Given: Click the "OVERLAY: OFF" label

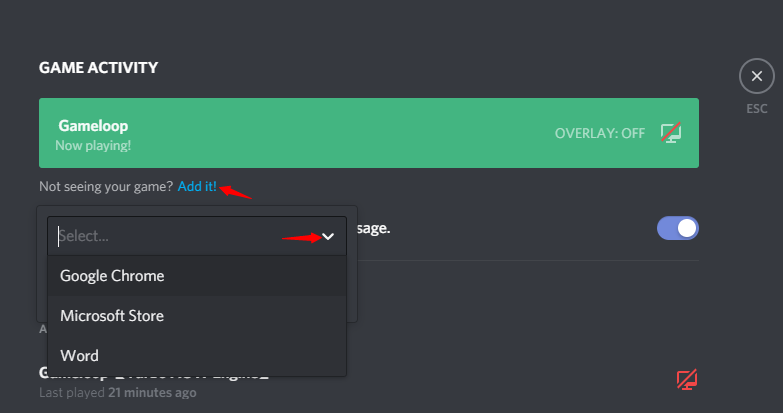Looking at the screenshot, I should point(600,133).
